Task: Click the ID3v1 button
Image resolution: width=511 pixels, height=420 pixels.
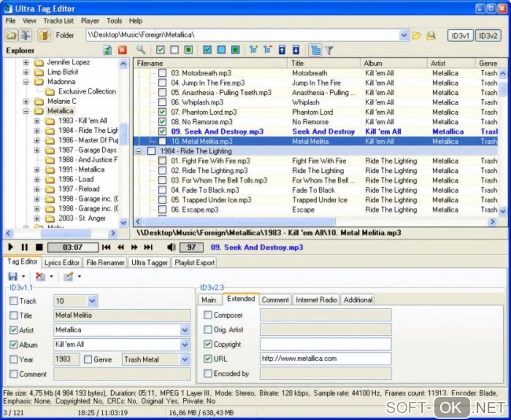Action: [460, 35]
